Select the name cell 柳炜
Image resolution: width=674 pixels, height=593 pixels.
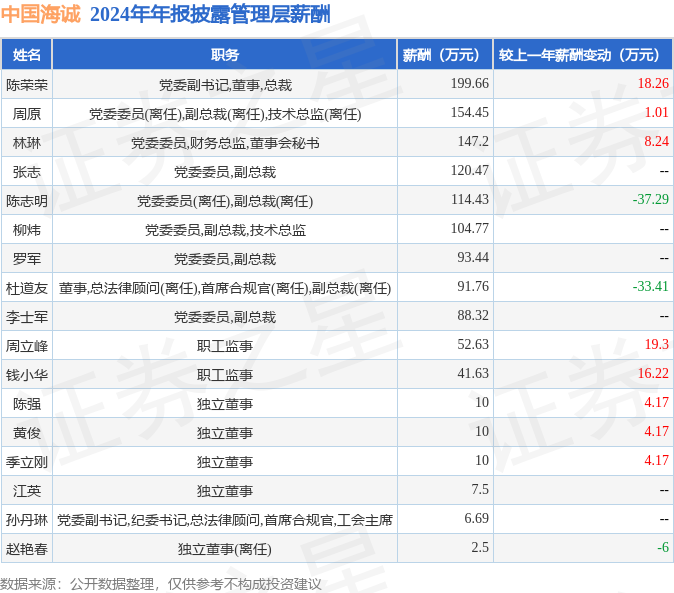click(27, 230)
